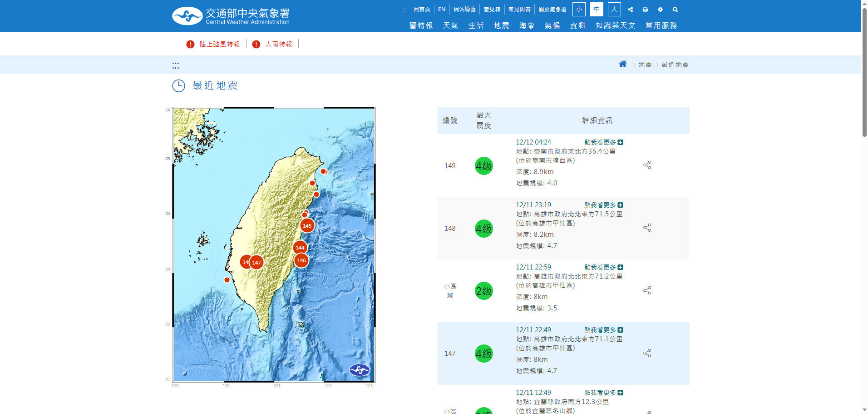868x414 pixels.
Task: Click earthquake marker 145 on the map
Action: [307, 225]
